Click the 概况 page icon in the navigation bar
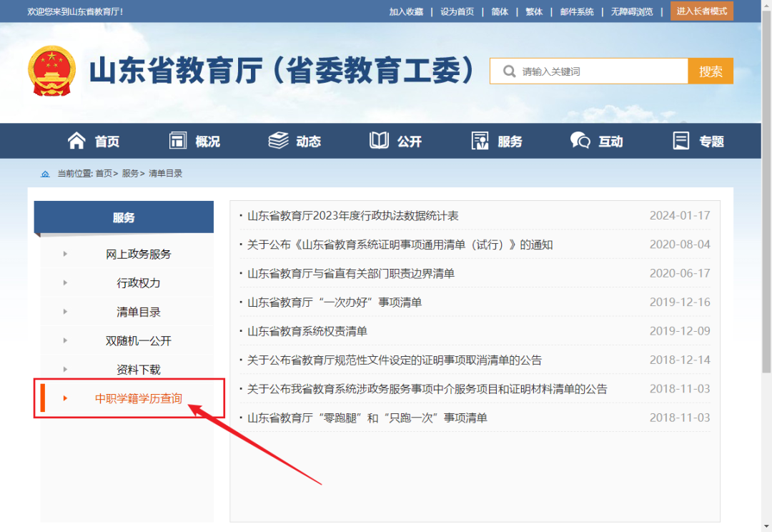The width and height of the screenshot is (772, 532). pyautogui.click(x=178, y=140)
